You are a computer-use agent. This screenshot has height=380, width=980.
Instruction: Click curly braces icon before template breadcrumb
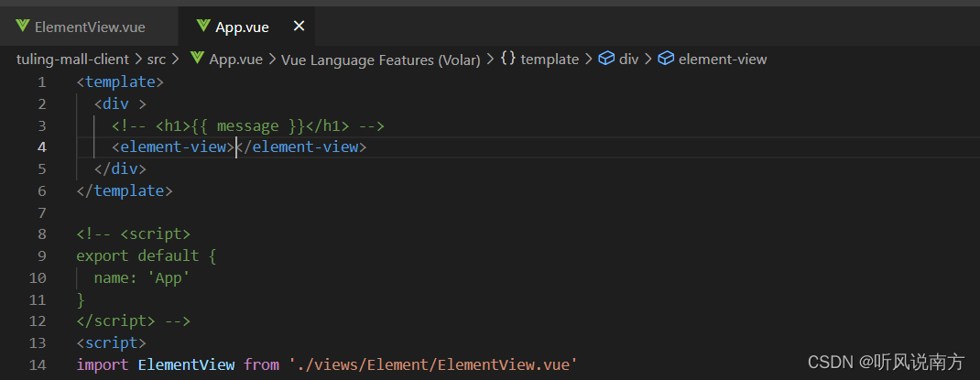coord(508,60)
